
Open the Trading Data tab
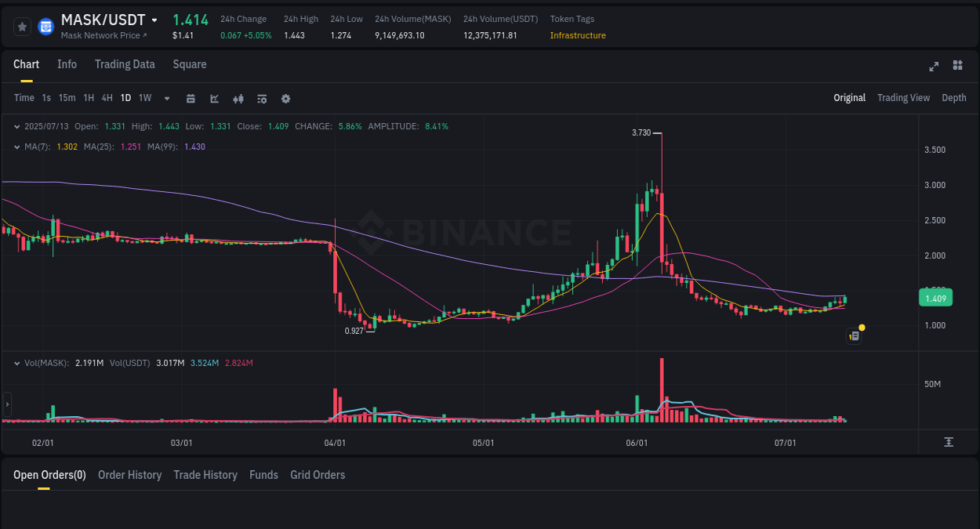point(125,64)
